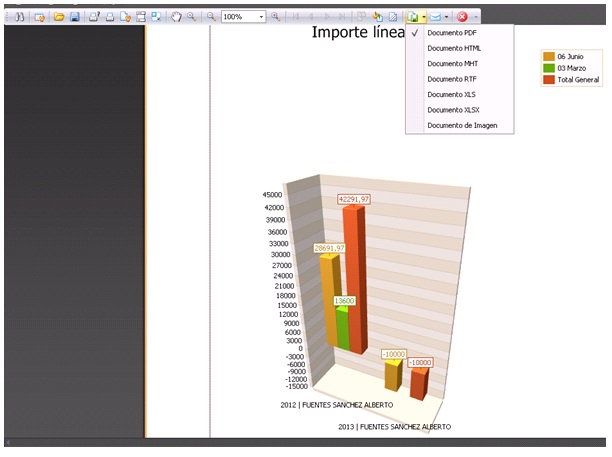612x457 pixels.
Task: Open a document with the folder icon
Action: (x=59, y=17)
